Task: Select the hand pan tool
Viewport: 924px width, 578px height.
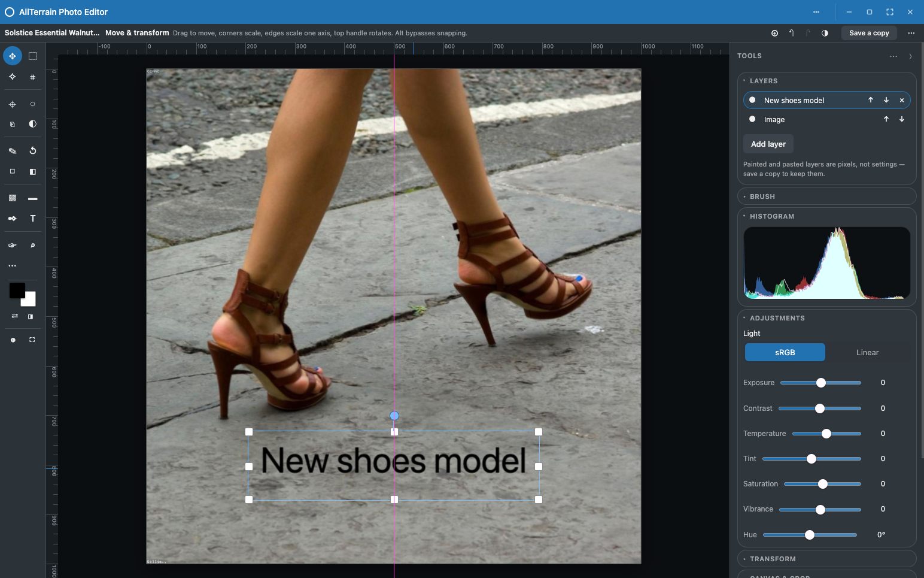Action: pyautogui.click(x=13, y=246)
